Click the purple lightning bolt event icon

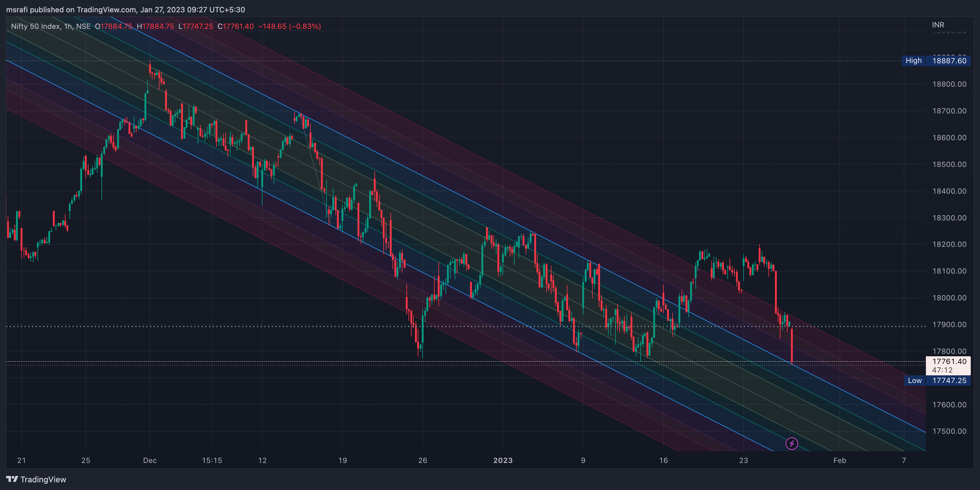(792, 443)
